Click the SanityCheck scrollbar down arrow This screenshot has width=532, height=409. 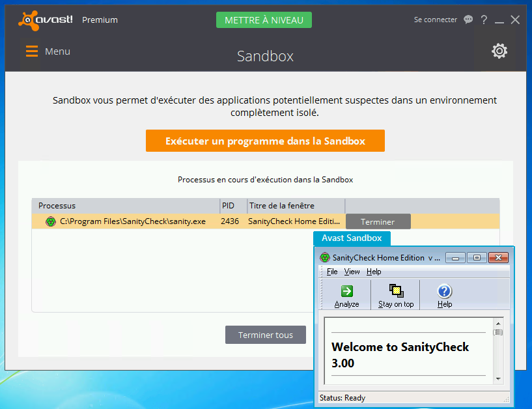click(x=498, y=378)
